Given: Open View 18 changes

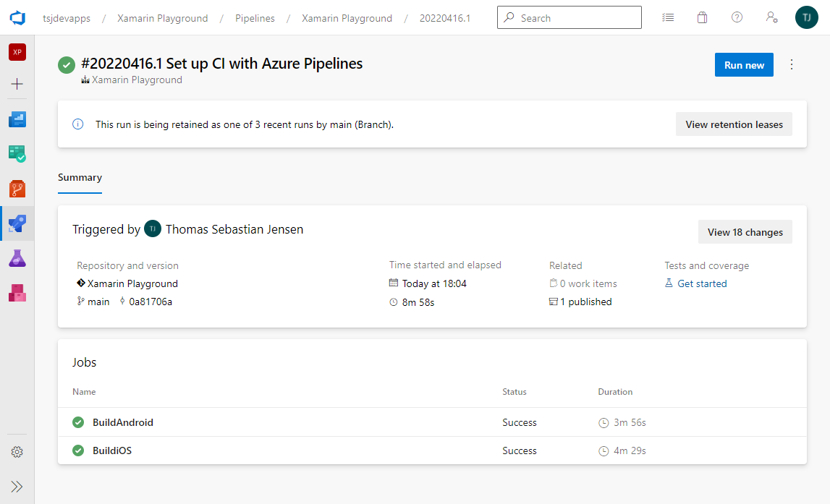Looking at the screenshot, I should click(745, 232).
